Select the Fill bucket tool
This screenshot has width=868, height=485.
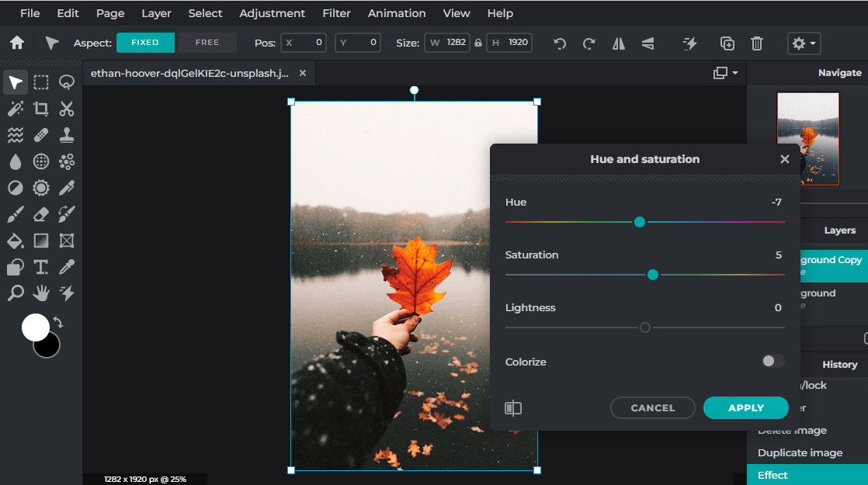(x=16, y=241)
